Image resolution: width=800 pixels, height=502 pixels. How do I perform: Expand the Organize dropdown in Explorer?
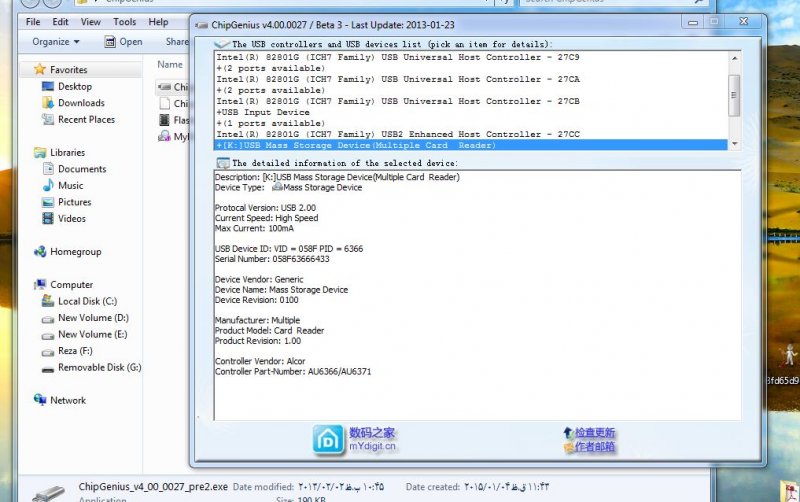click(x=56, y=42)
